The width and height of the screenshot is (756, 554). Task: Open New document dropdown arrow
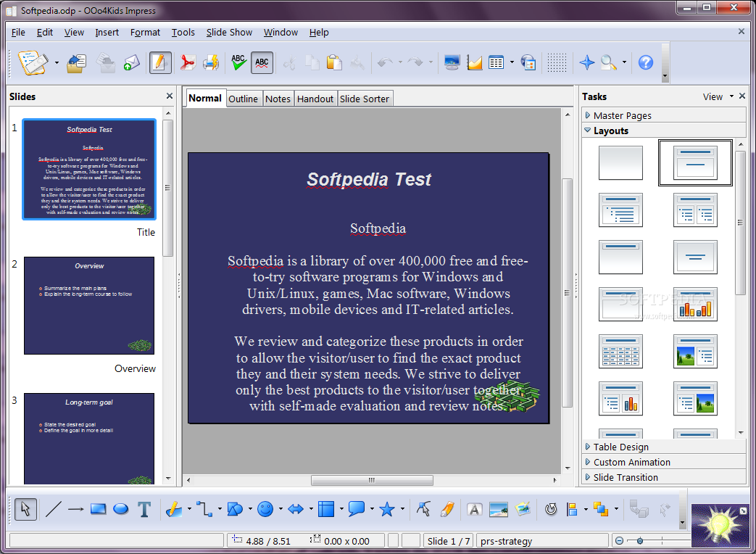point(57,62)
